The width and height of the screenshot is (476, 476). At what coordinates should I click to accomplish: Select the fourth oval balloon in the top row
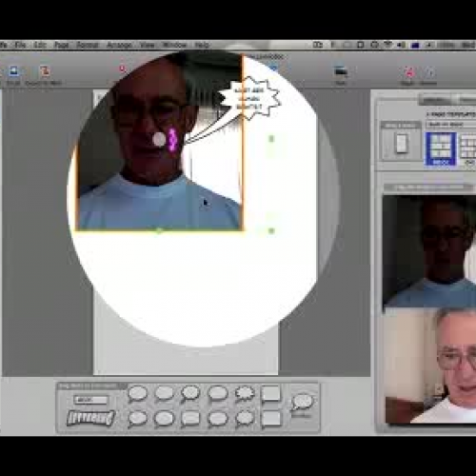(217, 393)
